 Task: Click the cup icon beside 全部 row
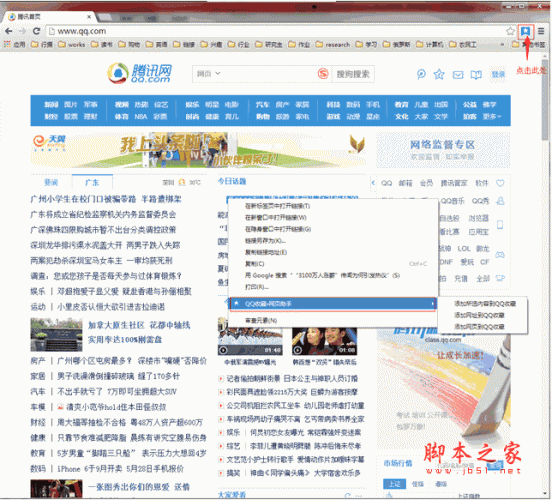(500, 278)
